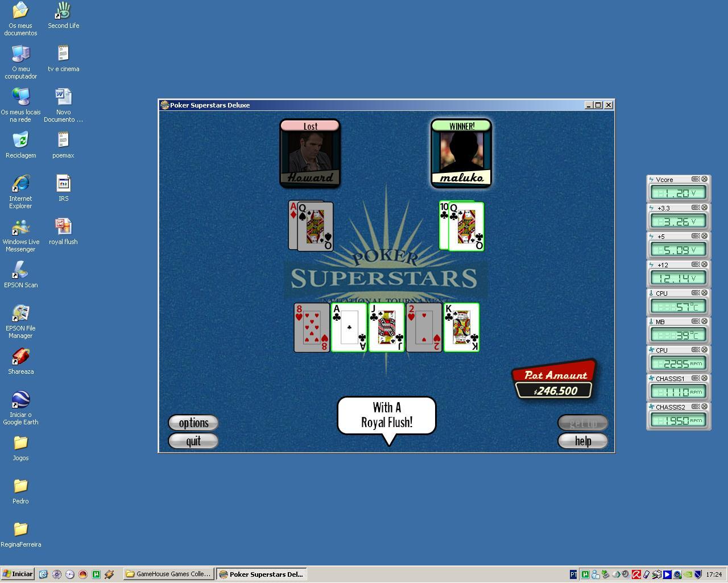Click the 12.14 V voltage reading

coord(679,278)
